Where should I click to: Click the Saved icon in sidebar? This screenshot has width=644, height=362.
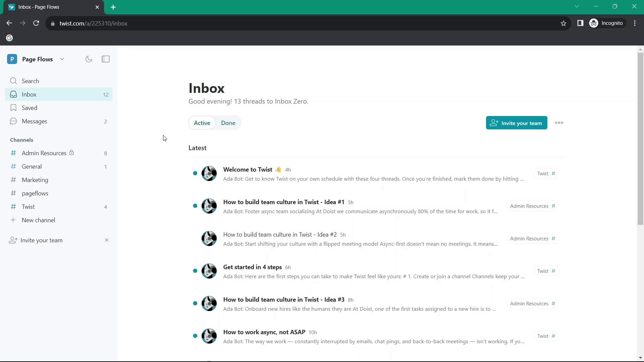click(13, 108)
